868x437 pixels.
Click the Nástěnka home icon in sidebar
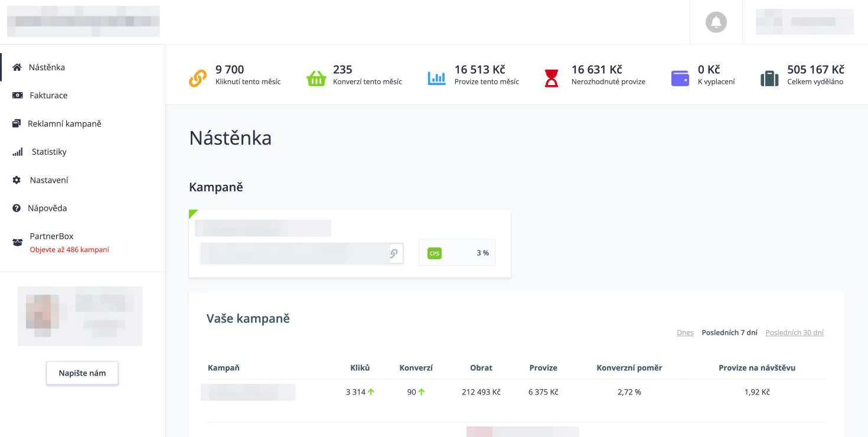pyautogui.click(x=17, y=67)
